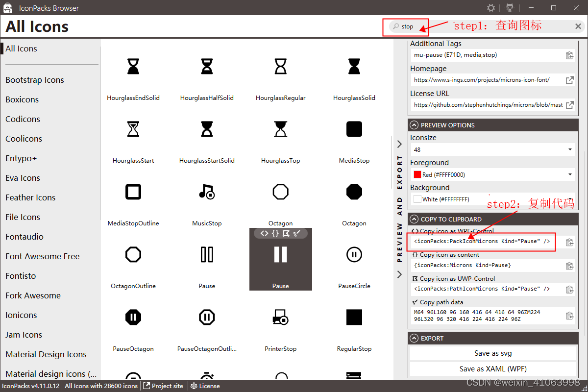
Task: Open the Foreground color dropdown
Action: coord(571,174)
